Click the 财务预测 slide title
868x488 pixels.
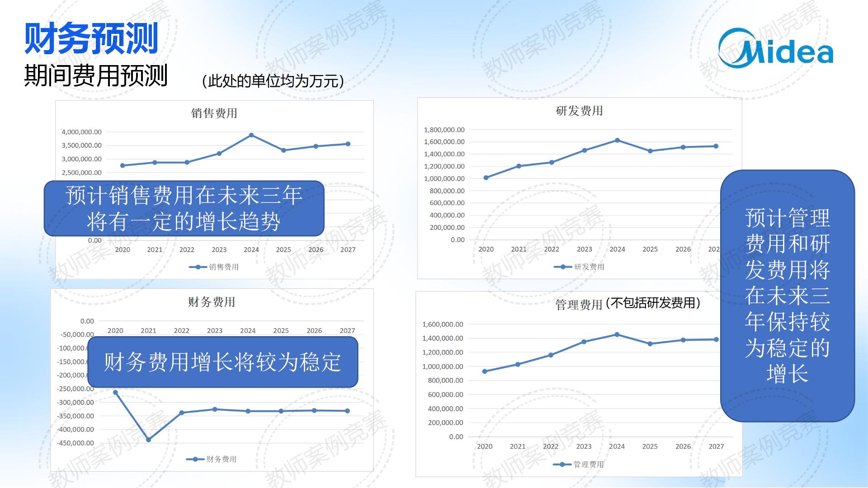pyautogui.click(x=91, y=39)
